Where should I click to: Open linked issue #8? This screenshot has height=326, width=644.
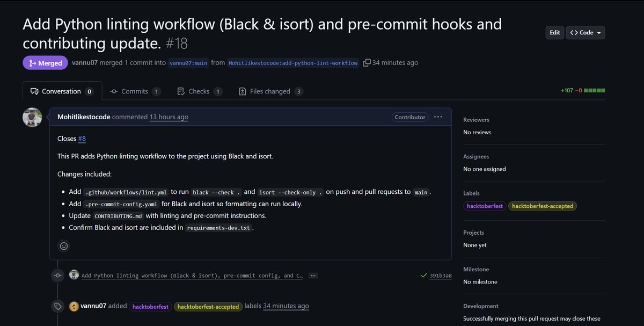(82, 139)
